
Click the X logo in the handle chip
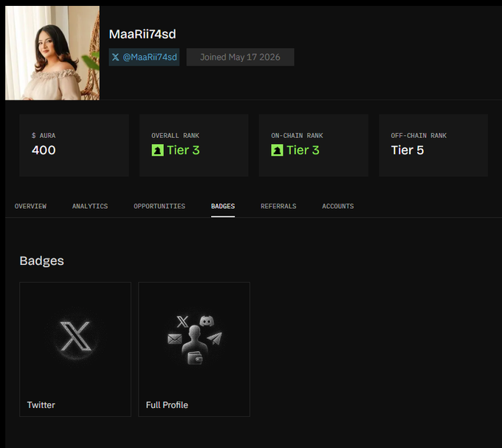(x=116, y=57)
